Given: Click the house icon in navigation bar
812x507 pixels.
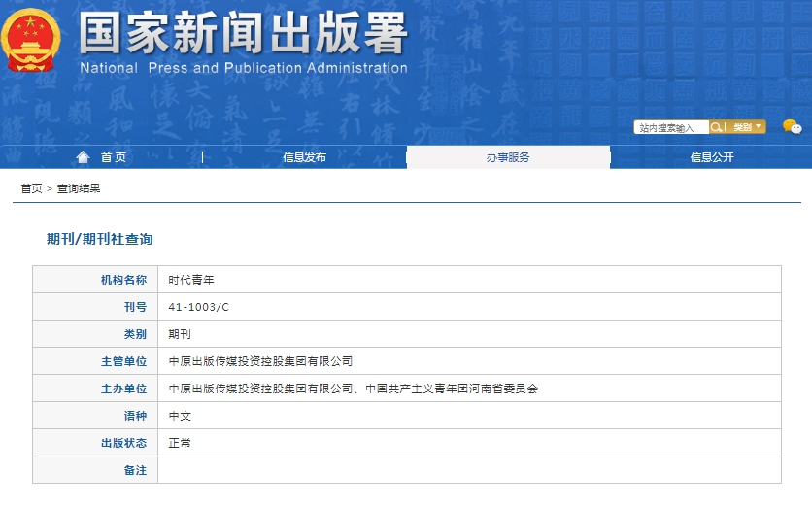Looking at the screenshot, I should click(x=83, y=157).
